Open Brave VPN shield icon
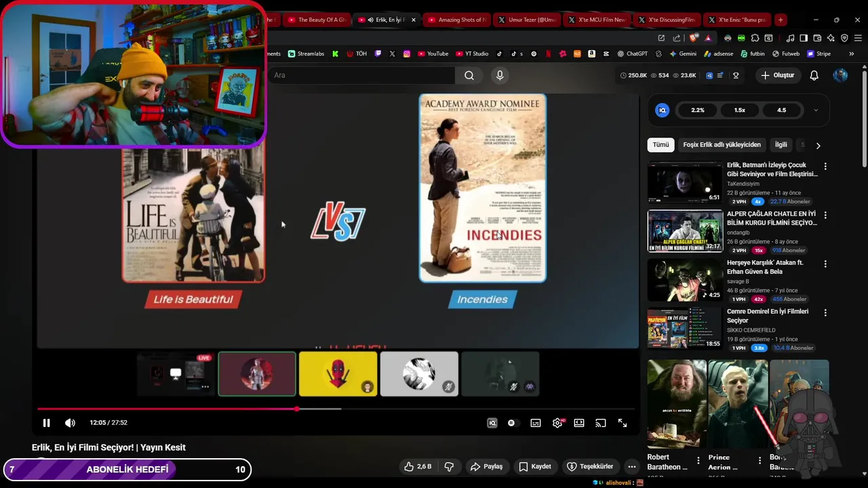The image size is (868, 488). tap(844, 38)
